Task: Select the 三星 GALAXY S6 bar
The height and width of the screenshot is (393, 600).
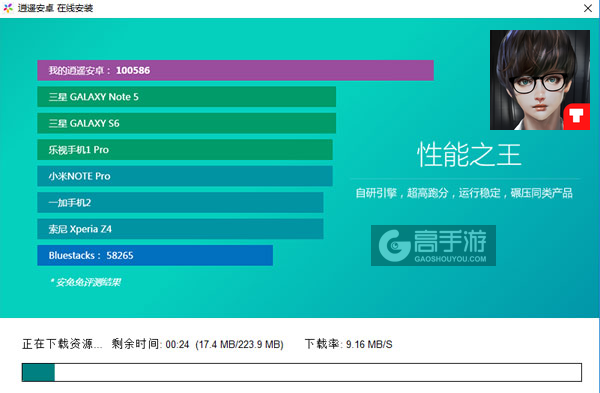Action: pos(186,123)
